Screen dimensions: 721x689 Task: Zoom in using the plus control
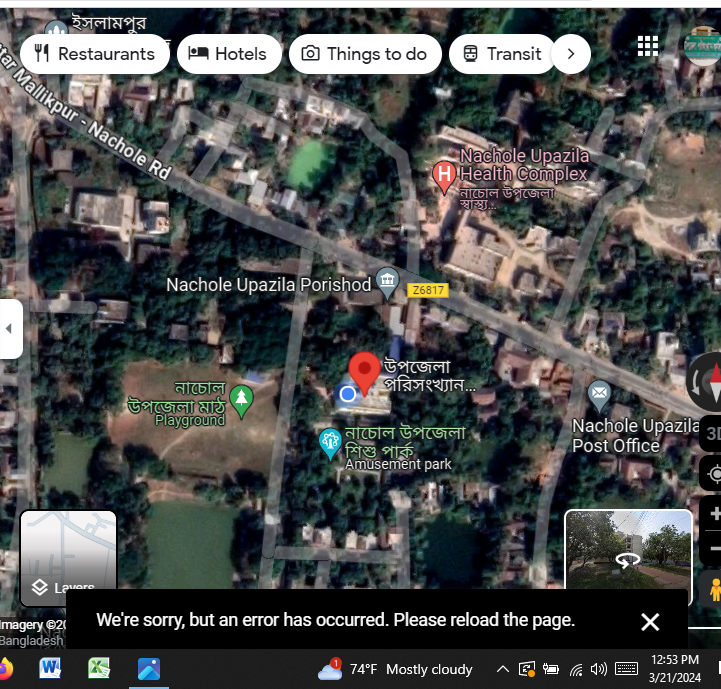coord(714,515)
